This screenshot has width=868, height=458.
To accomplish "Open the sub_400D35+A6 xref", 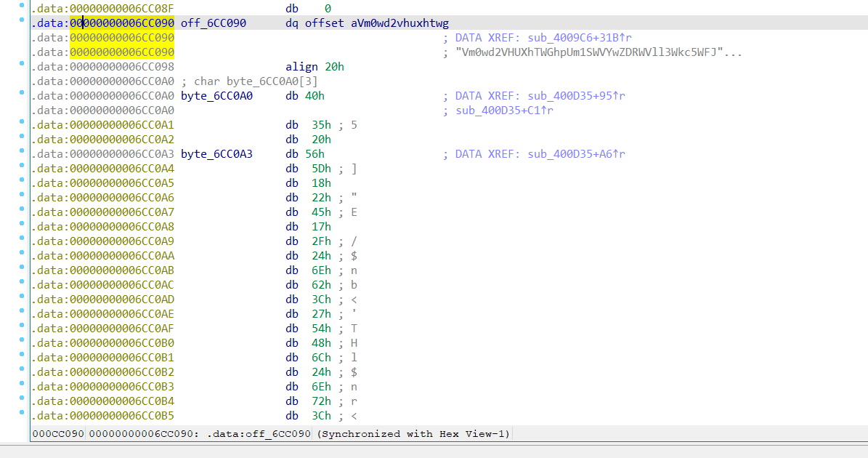I will pyautogui.click(x=577, y=154).
